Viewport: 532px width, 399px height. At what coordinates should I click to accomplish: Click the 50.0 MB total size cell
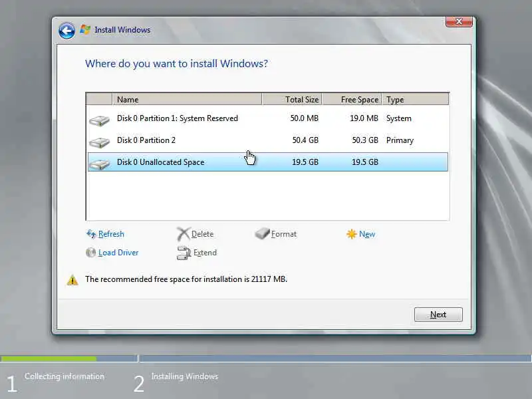point(305,118)
